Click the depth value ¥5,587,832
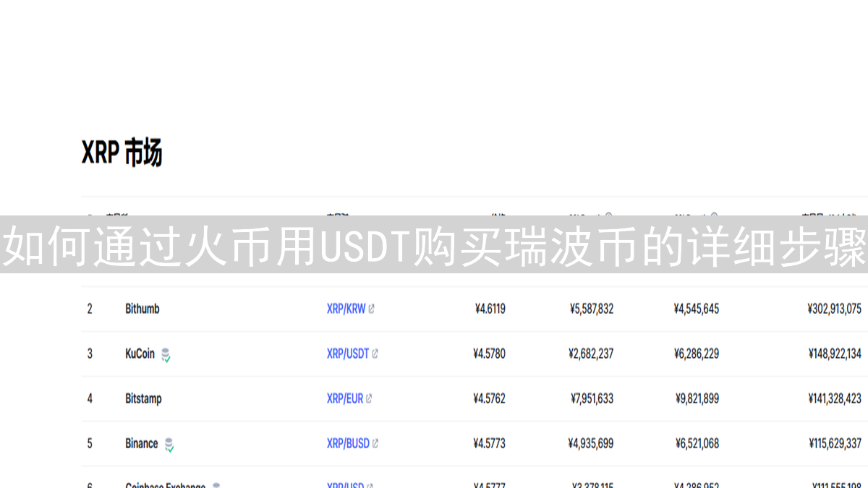868x488 pixels. (x=591, y=309)
